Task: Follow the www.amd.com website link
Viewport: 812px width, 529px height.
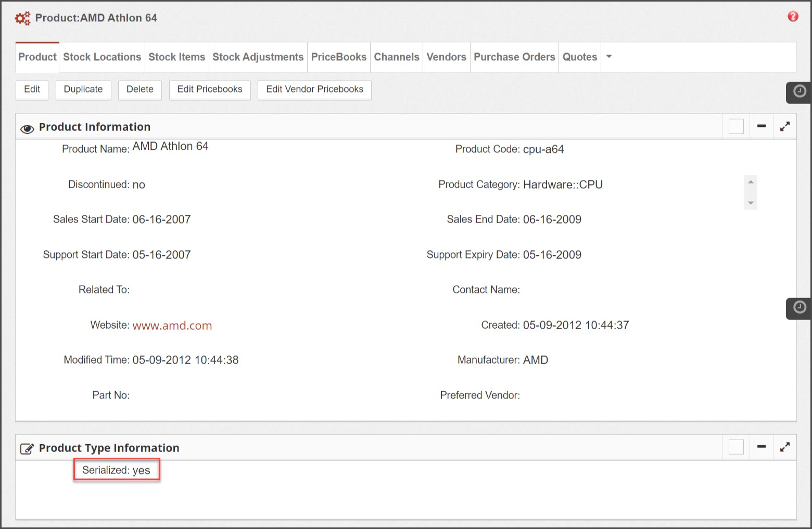Action: [172, 326]
